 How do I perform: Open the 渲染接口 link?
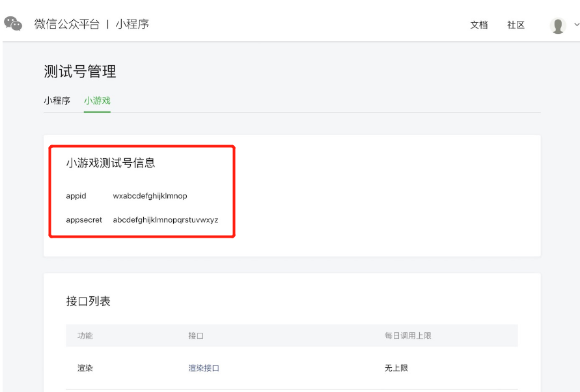pos(204,368)
